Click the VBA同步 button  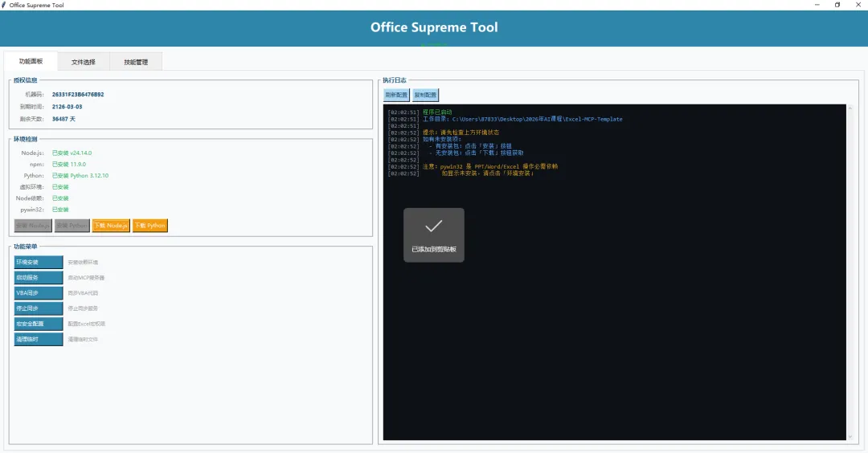point(39,293)
